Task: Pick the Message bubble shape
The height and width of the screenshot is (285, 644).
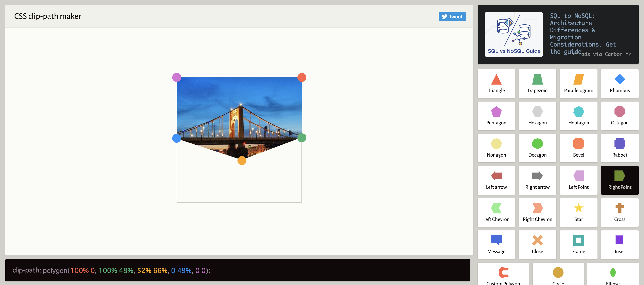Action: (x=496, y=245)
